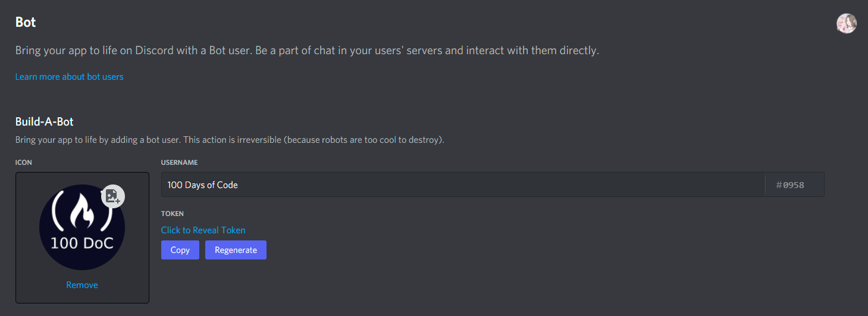This screenshot has width=868, height=316.
Task: Click the USERNAME field label
Action: point(179,162)
